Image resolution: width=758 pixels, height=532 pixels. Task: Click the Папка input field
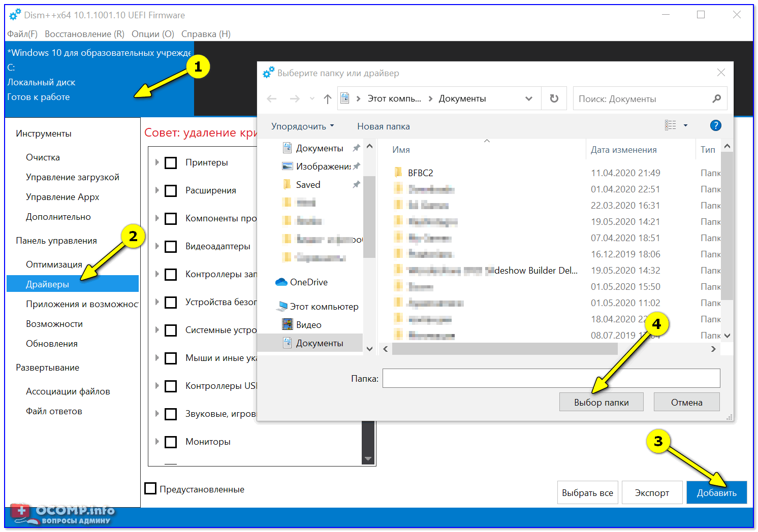point(551,378)
